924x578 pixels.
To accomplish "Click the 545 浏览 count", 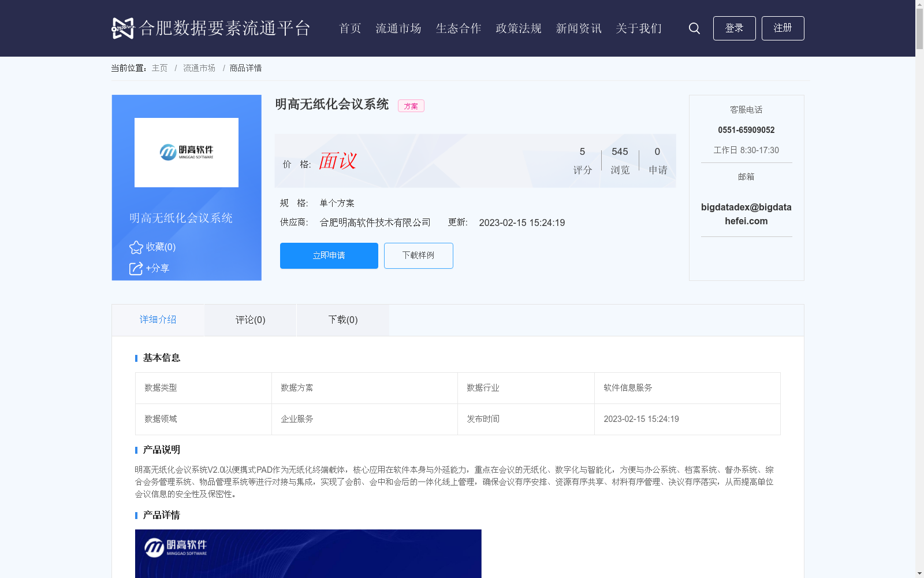I will tap(620, 160).
